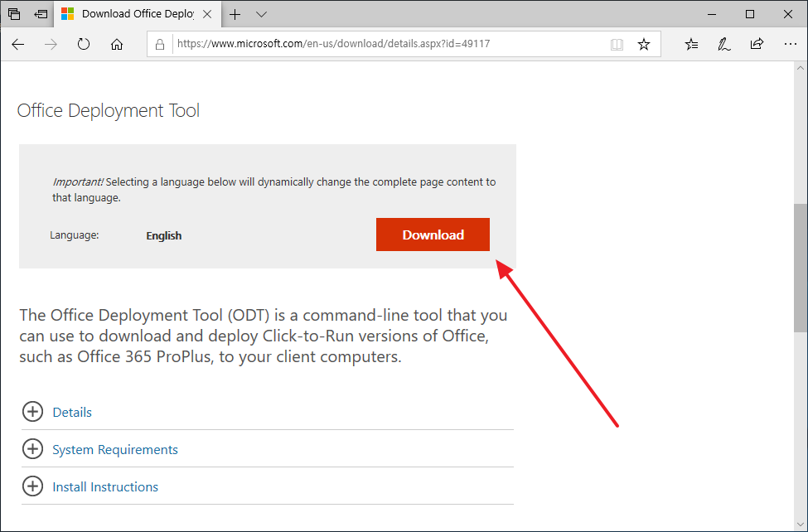Click the vertical scrollbar thumb

(801, 268)
